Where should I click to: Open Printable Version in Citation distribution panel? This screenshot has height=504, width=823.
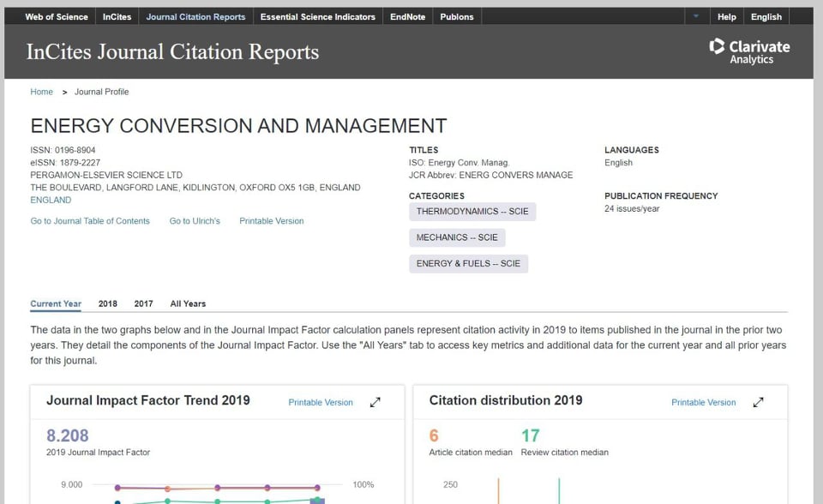703,402
